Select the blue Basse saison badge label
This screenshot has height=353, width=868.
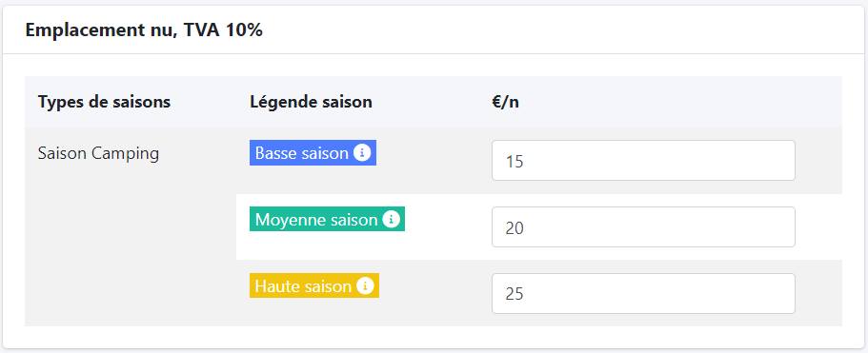pos(313,152)
